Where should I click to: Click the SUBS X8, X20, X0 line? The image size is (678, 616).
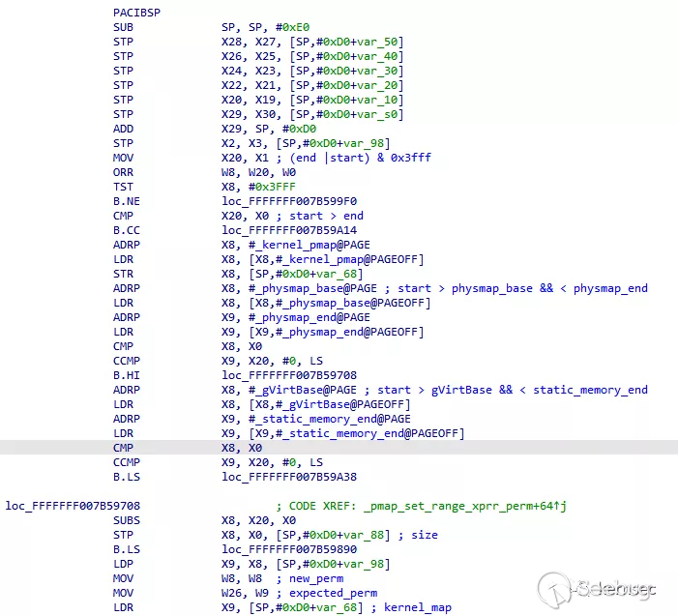coord(204,520)
